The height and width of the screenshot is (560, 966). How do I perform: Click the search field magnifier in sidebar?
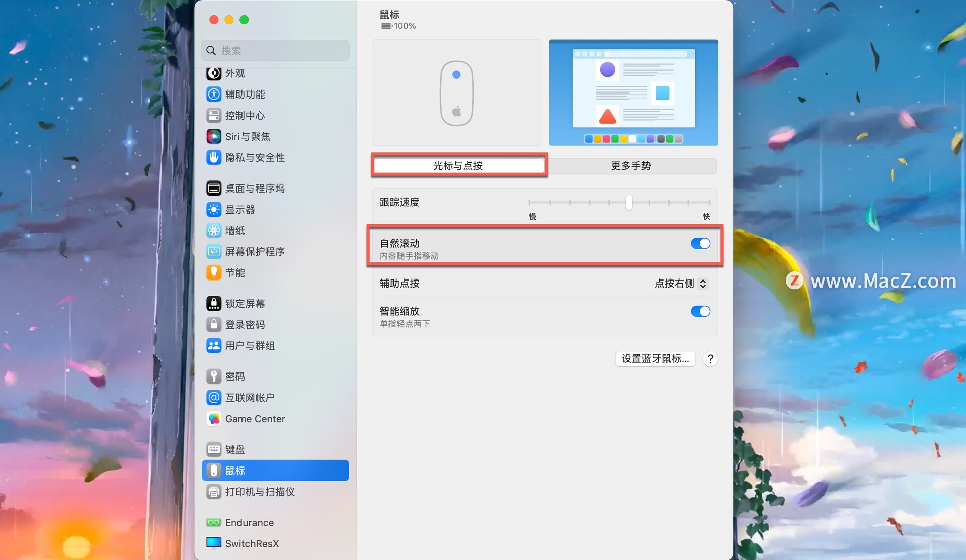[x=211, y=50]
